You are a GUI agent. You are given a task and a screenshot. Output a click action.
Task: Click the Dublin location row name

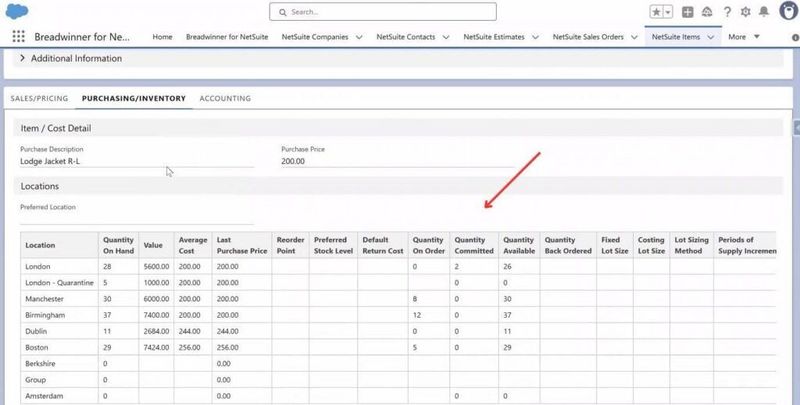(x=36, y=331)
